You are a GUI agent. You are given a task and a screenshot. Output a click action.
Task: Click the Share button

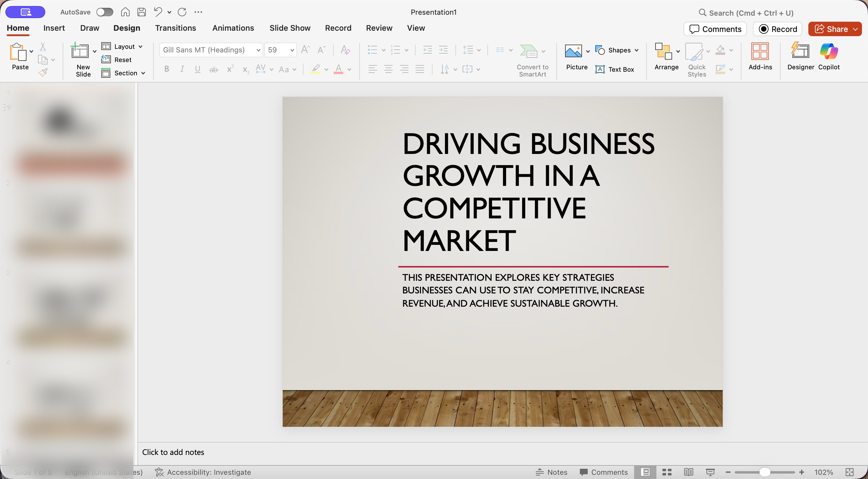tap(831, 29)
